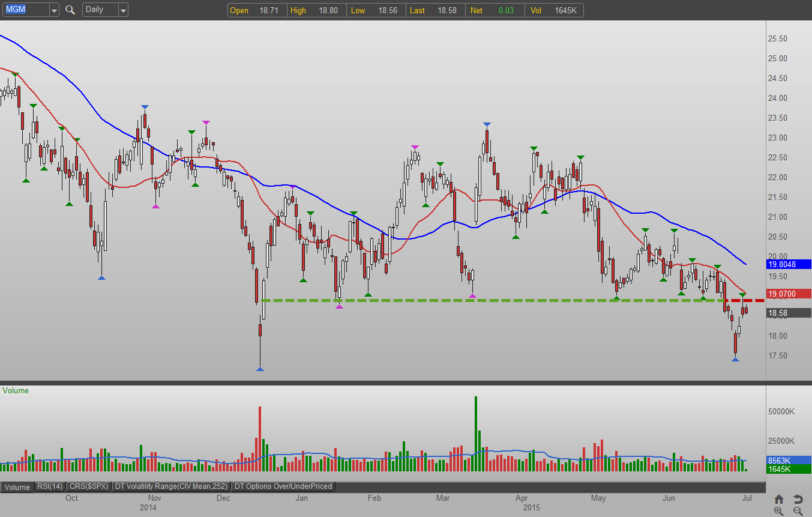
Task: Select the CRS($SPX) indicator tab
Action: tap(88, 486)
